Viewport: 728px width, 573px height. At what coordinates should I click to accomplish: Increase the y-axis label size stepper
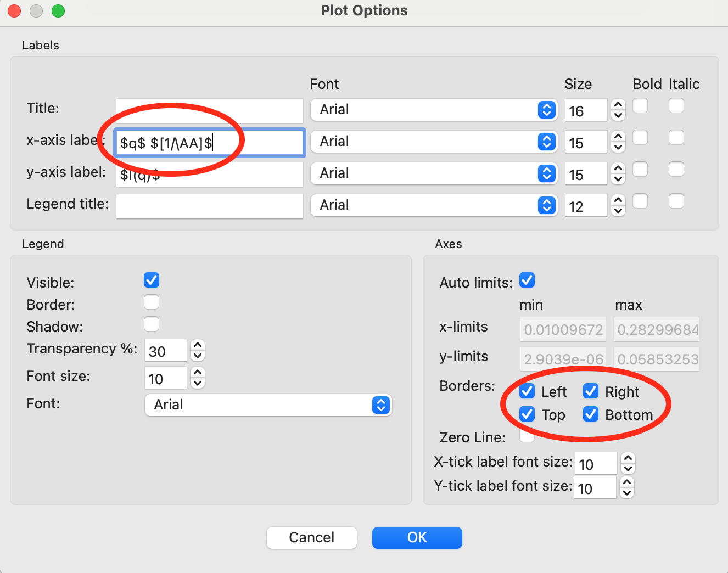click(618, 168)
